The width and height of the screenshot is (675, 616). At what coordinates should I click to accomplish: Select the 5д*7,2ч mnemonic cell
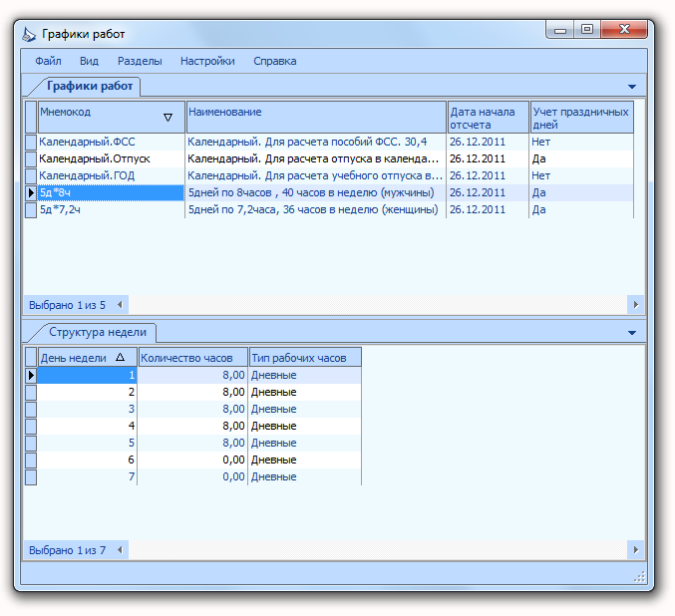(x=111, y=209)
